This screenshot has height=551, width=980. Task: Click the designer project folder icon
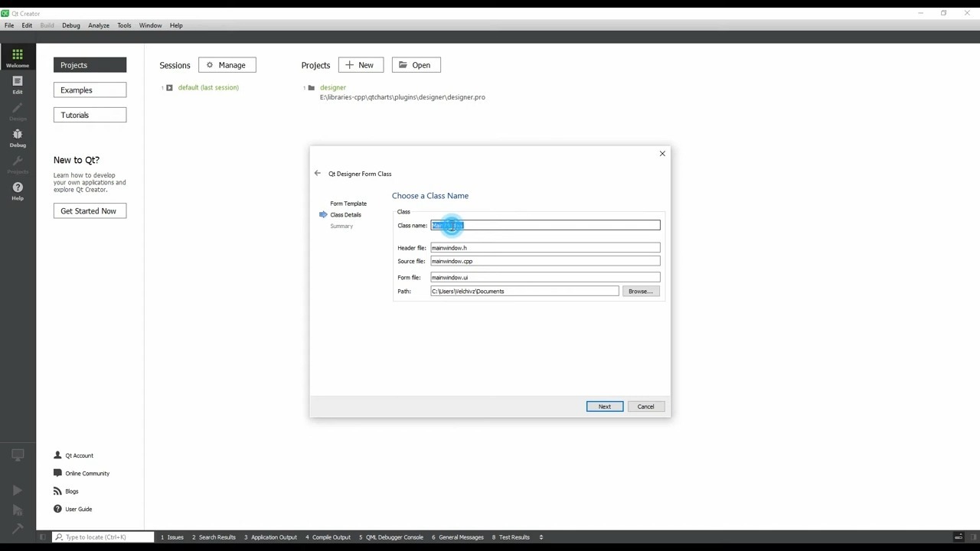(x=311, y=88)
